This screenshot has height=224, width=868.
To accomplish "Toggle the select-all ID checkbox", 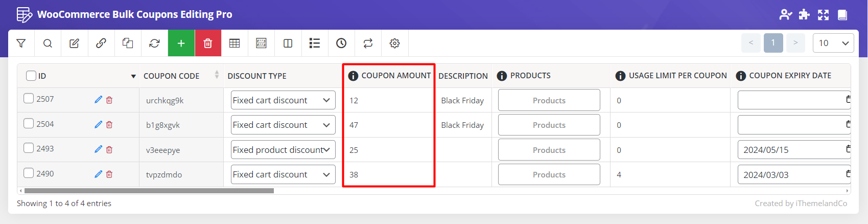I will [x=31, y=76].
